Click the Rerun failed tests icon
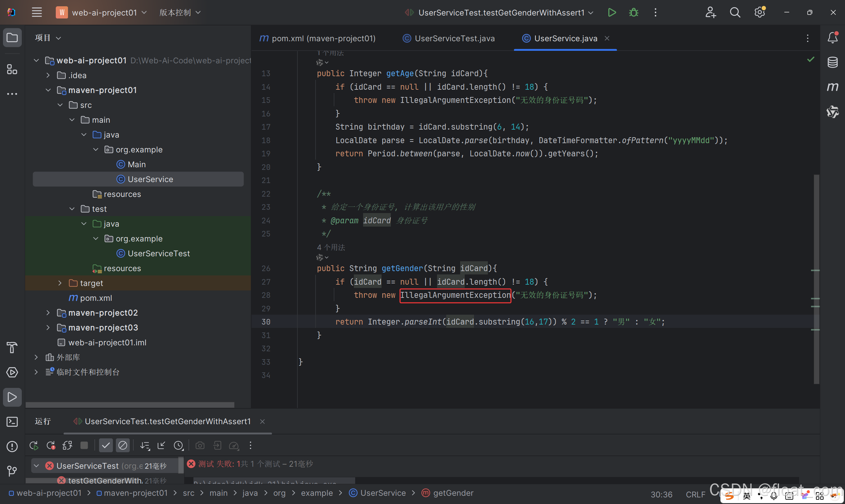 pyautogui.click(x=51, y=446)
